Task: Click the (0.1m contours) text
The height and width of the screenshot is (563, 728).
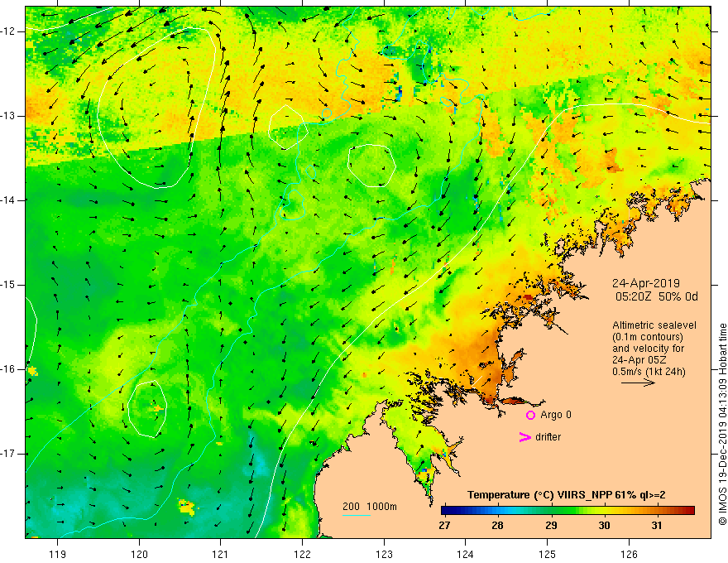Action: tap(648, 337)
